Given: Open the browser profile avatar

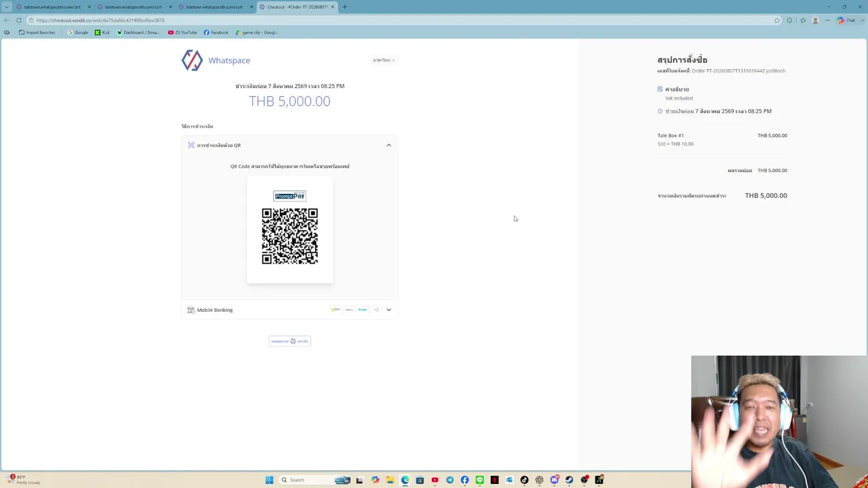Looking at the screenshot, I should click(815, 20).
